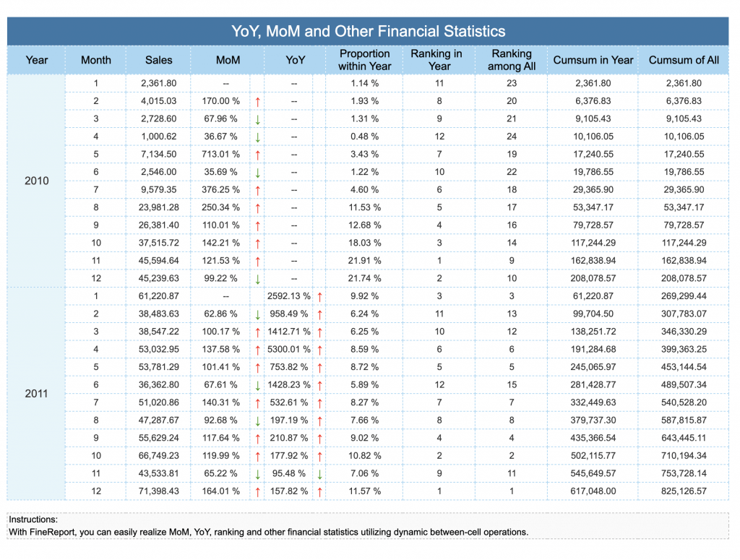Select the Sales column header
The image size is (740, 560).
(158, 60)
